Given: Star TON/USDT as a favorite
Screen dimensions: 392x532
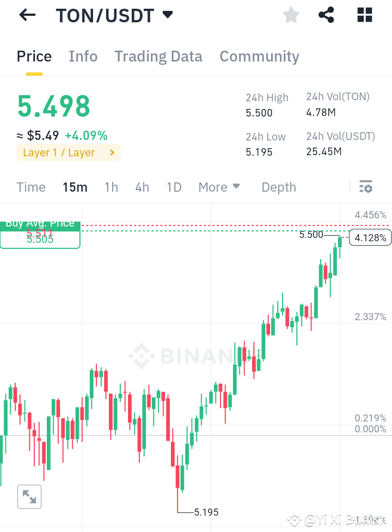Looking at the screenshot, I should click(291, 15).
